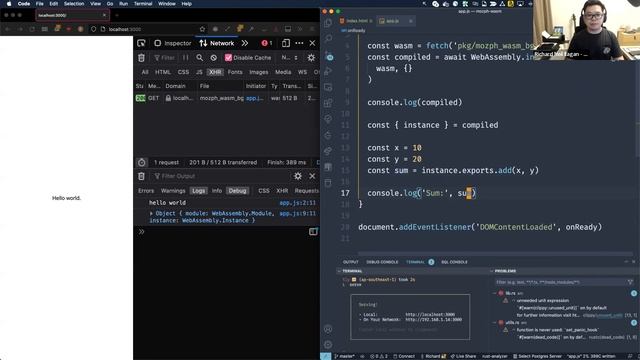Image resolution: width=640 pixels, height=360 pixels.
Task: Expand the logged Object in console
Action: click(151, 213)
